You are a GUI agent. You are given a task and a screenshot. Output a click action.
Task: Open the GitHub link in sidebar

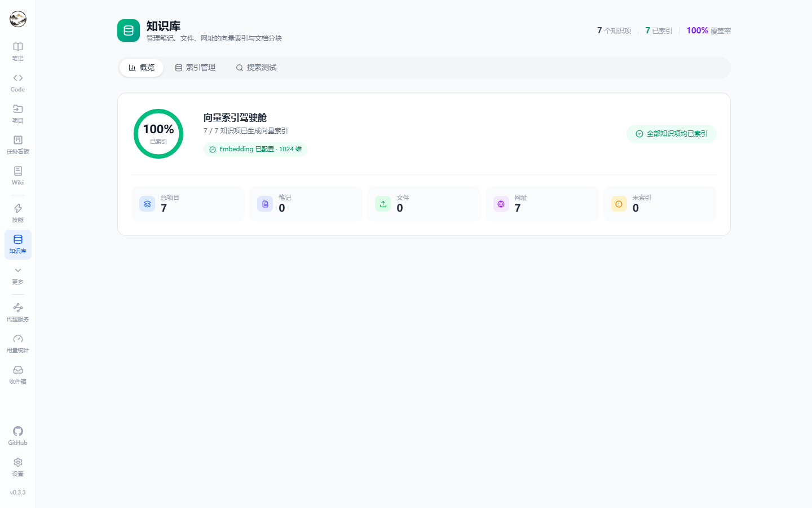(x=18, y=436)
